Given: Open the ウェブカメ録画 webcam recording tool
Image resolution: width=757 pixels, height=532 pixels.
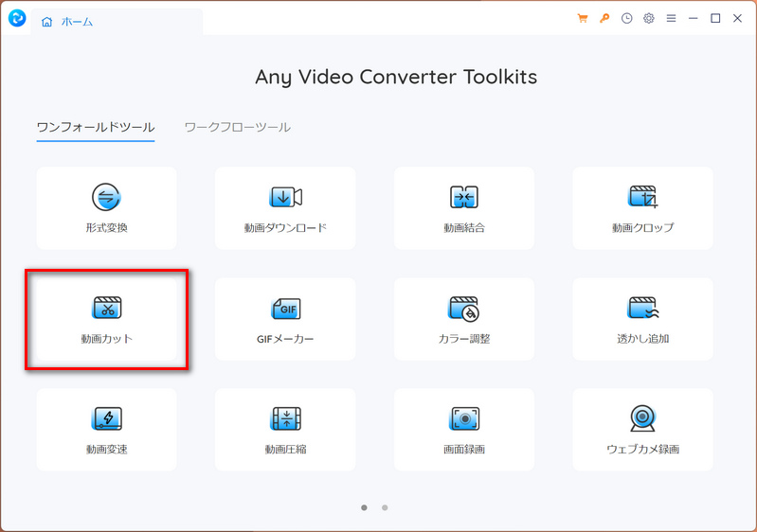Looking at the screenshot, I should coord(642,430).
